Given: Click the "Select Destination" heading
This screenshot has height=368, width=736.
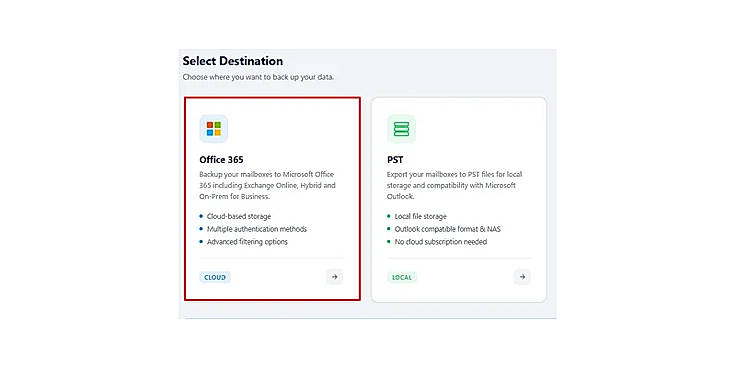Looking at the screenshot, I should click(x=233, y=61).
